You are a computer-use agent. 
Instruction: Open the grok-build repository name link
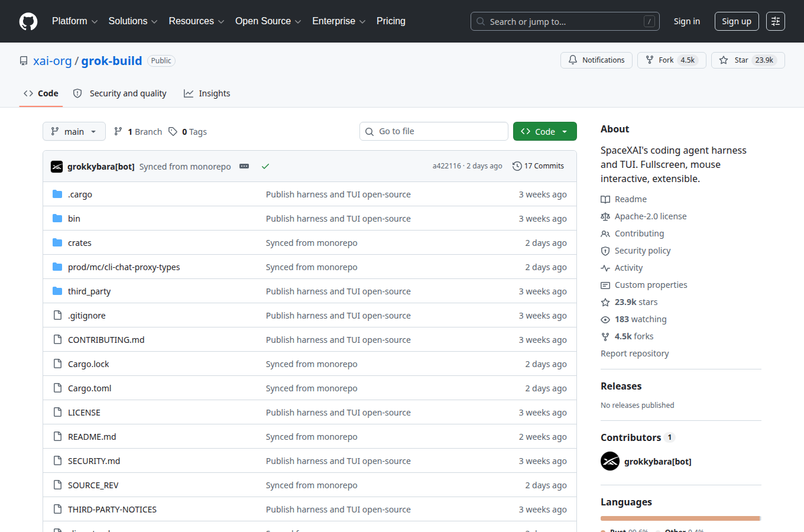112,61
